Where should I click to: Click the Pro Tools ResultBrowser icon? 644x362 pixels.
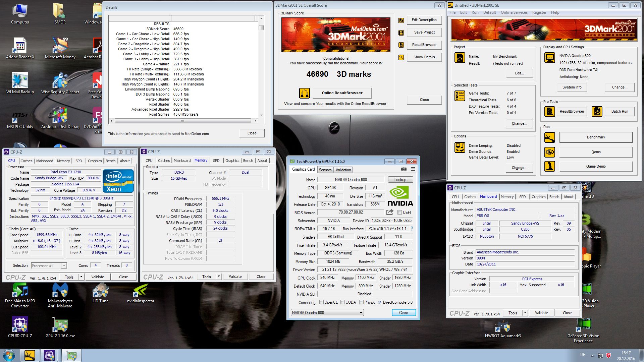coord(549,111)
